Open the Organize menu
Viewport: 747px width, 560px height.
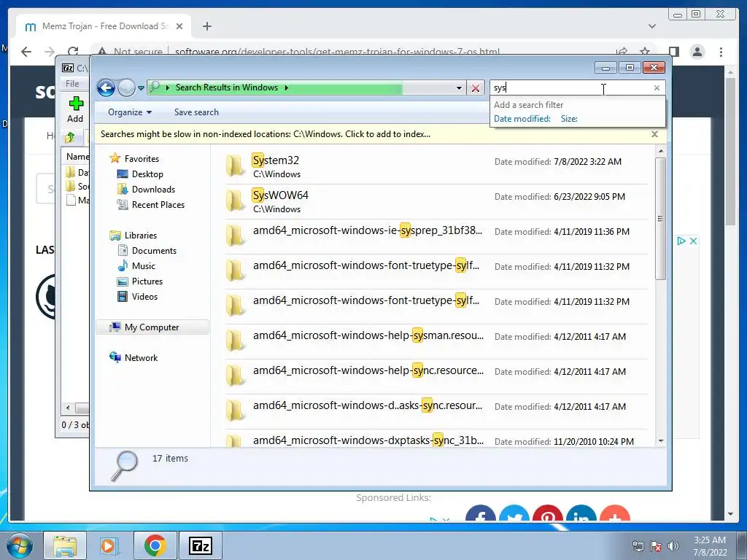[x=130, y=112]
